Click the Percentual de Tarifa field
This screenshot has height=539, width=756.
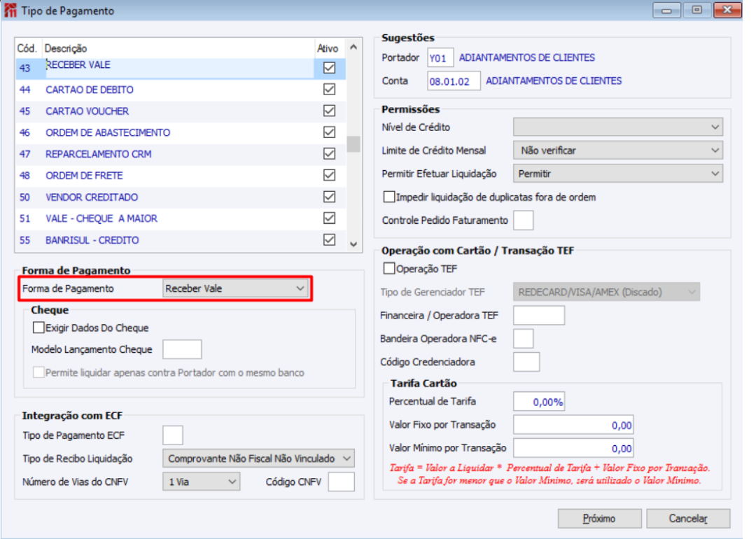[538, 402]
